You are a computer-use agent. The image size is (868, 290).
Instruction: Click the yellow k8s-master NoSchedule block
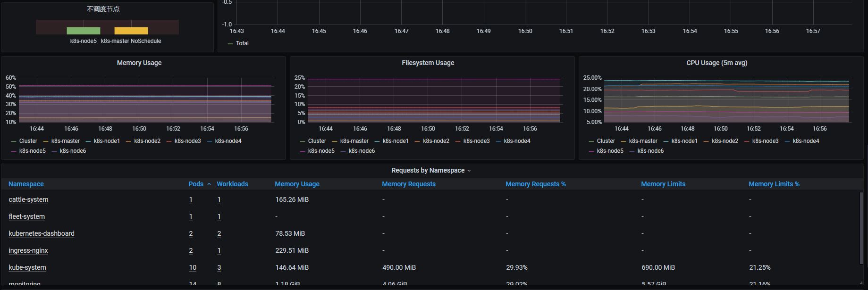(x=131, y=31)
